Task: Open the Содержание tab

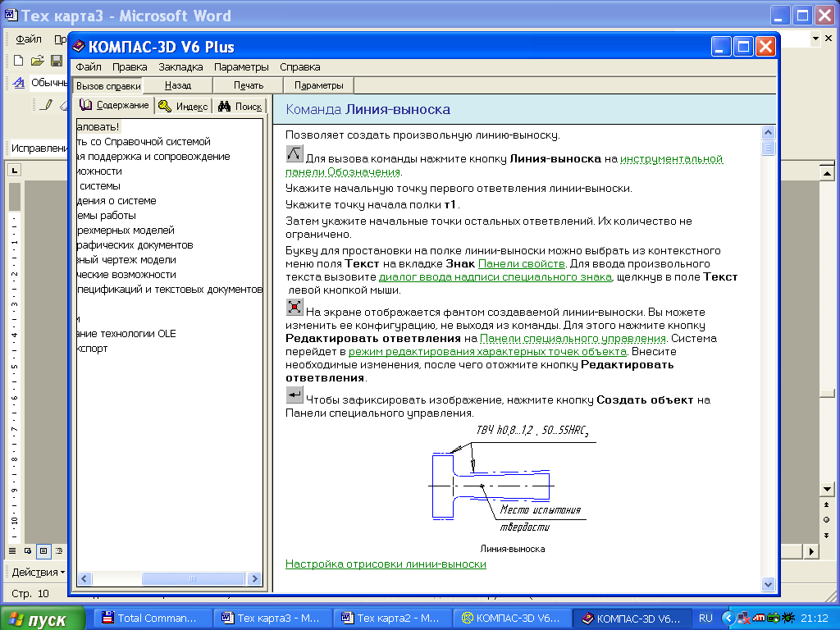Action: pyautogui.click(x=114, y=105)
